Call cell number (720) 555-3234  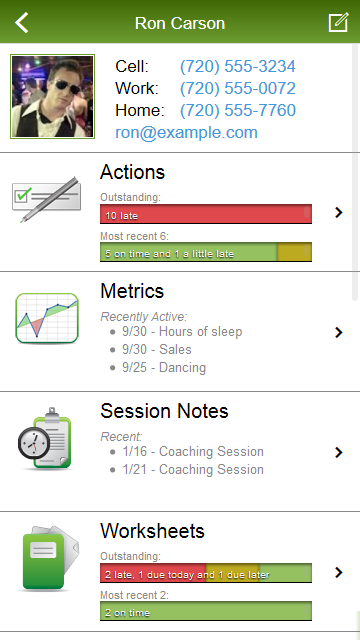pos(238,67)
